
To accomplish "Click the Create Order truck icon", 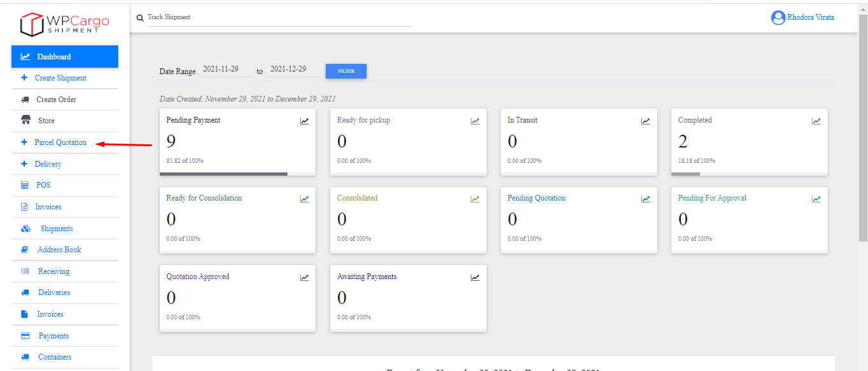I will point(26,100).
